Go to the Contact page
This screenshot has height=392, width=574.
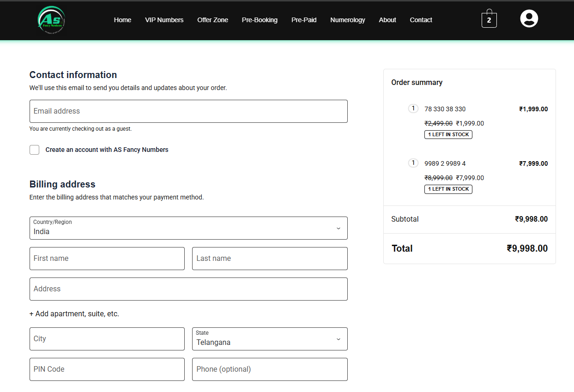(x=421, y=20)
